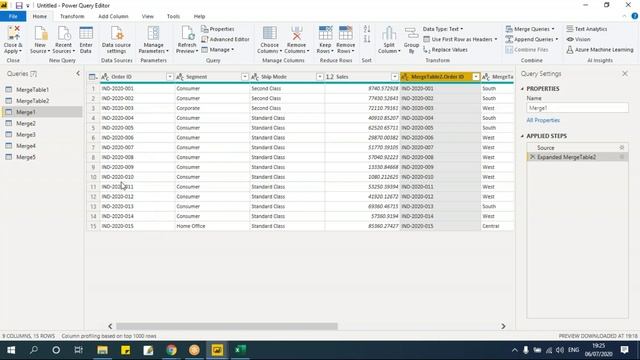Open the Advanced Editor
This screenshot has width=640, height=360.
pyautogui.click(x=225, y=39)
